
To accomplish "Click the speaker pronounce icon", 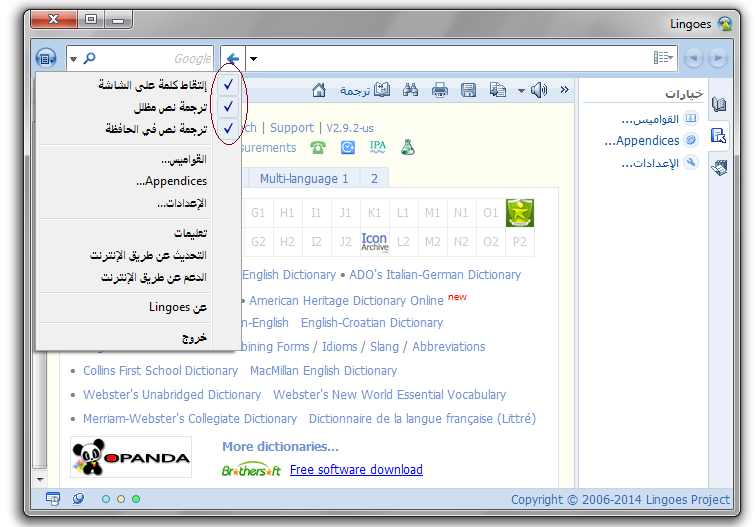I will (539, 90).
